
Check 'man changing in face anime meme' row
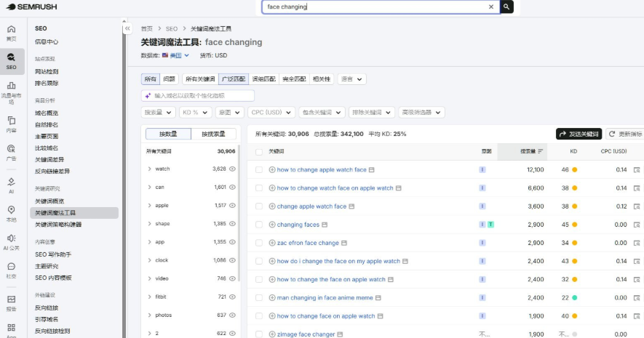pyautogui.click(x=259, y=298)
